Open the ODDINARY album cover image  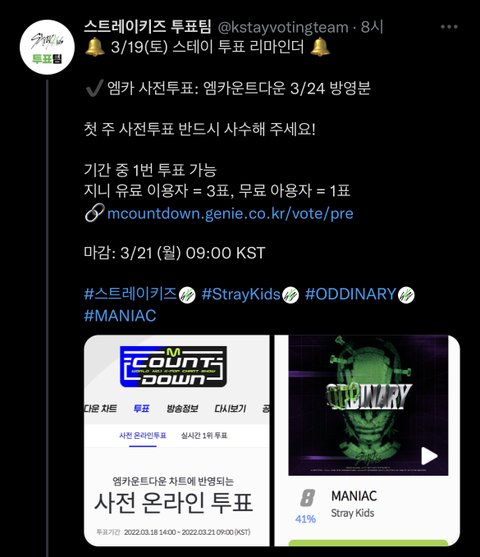tap(368, 405)
